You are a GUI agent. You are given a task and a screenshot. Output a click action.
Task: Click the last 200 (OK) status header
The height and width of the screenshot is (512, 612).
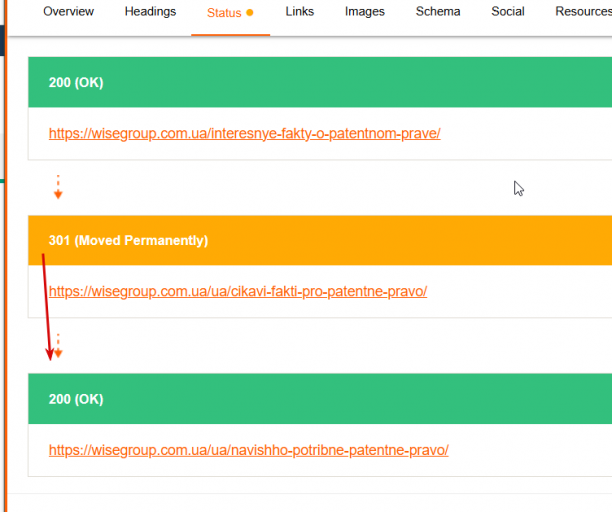tap(320, 399)
